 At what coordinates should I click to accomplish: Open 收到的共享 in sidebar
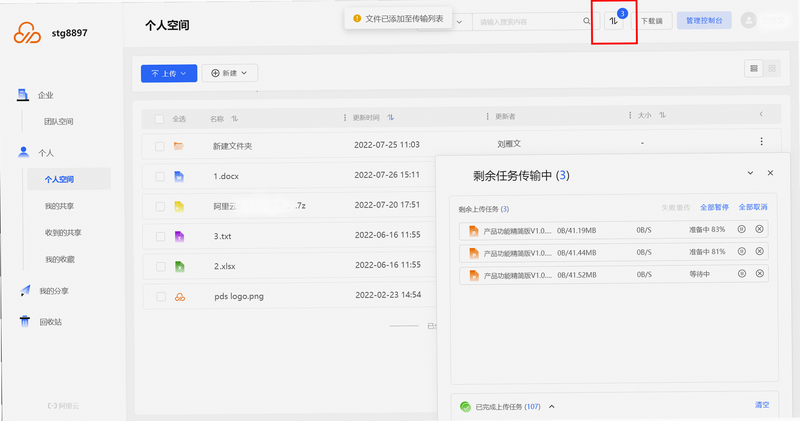[x=63, y=233]
